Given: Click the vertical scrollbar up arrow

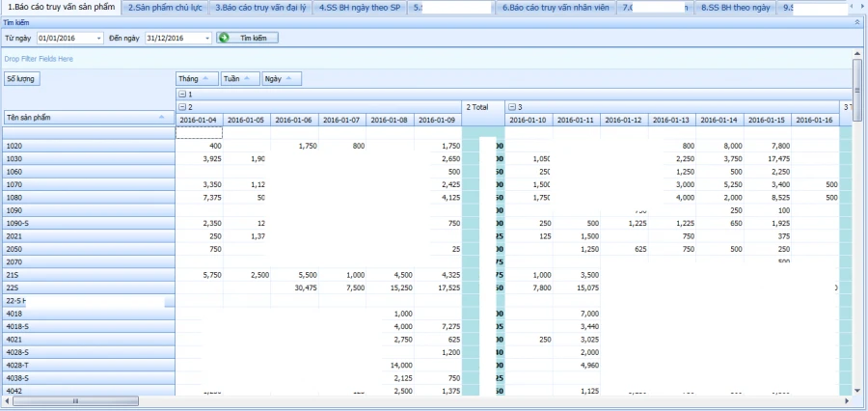Looking at the screenshot, I should (x=857, y=54).
